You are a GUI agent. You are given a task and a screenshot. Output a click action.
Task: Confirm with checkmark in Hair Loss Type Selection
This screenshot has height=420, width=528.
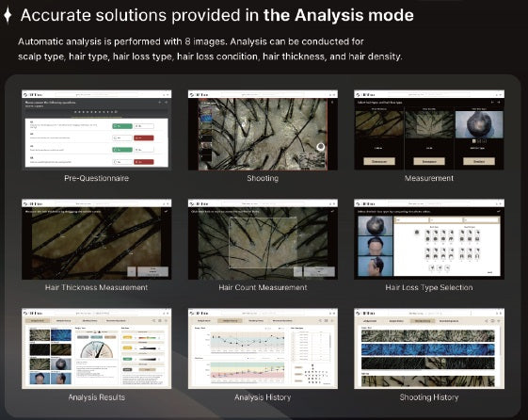point(499,212)
